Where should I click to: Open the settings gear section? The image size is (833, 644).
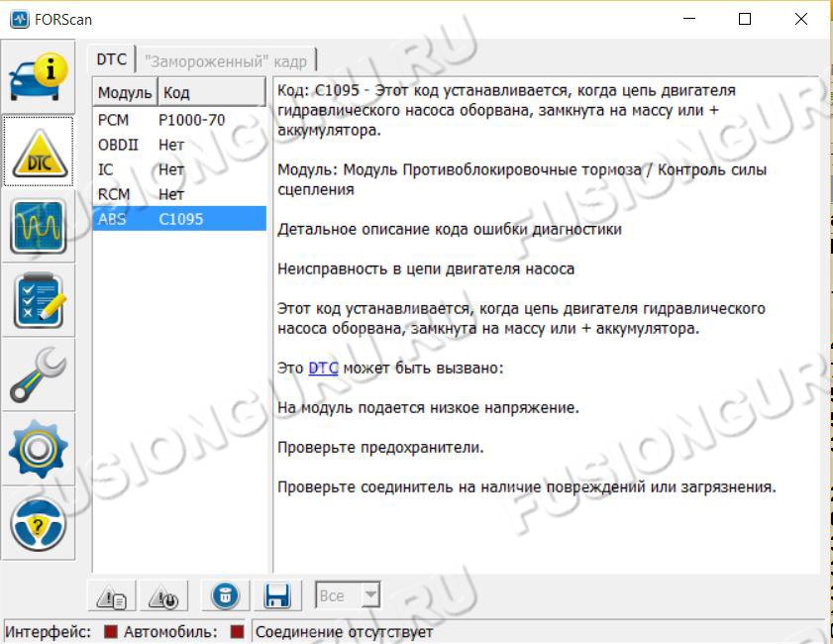click(x=39, y=450)
